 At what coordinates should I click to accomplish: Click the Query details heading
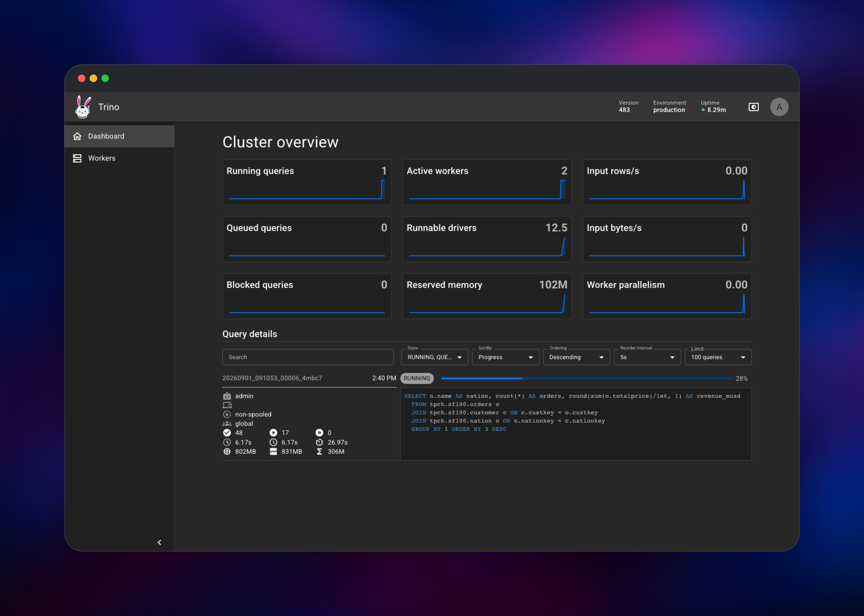[250, 334]
